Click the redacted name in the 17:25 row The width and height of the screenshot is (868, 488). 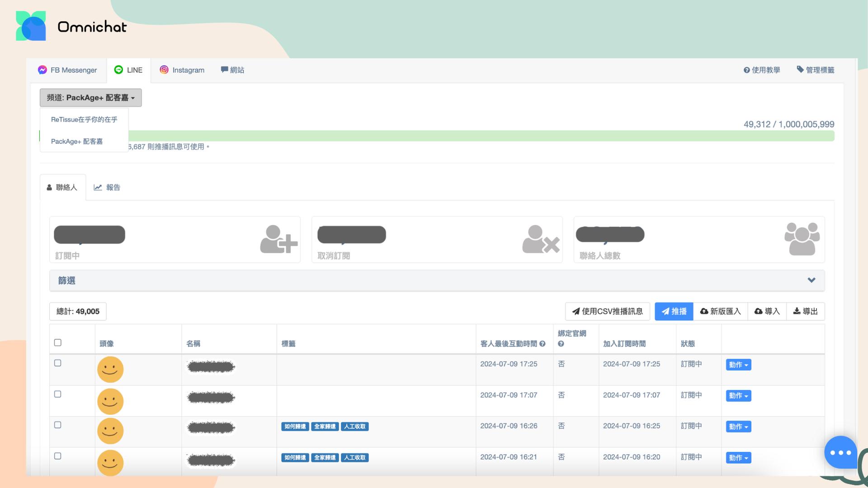pyautogui.click(x=211, y=366)
